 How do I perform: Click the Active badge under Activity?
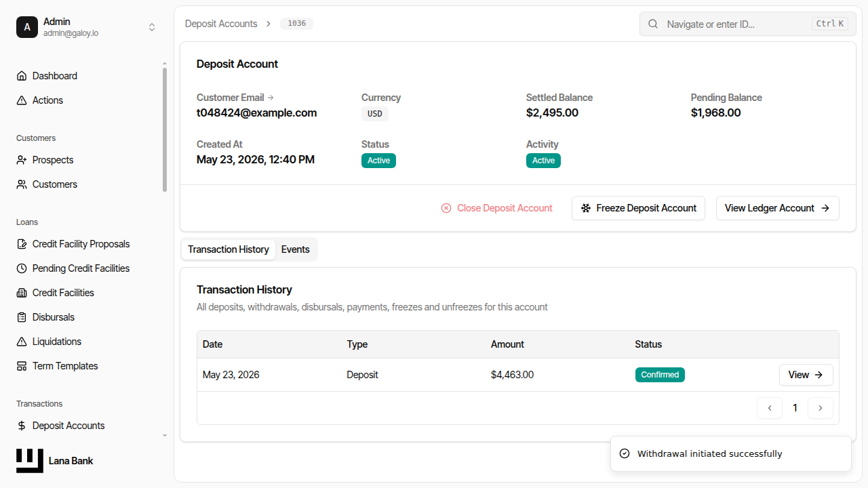(x=543, y=161)
